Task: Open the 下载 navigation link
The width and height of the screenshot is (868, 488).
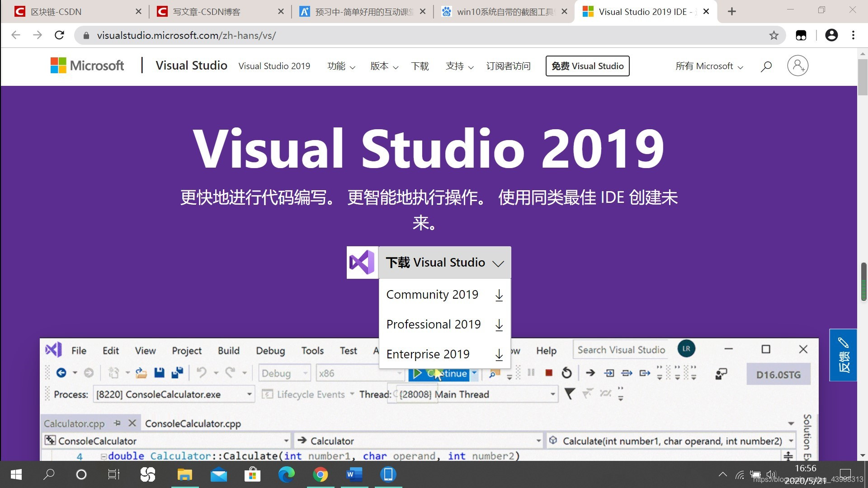Action: [x=420, y=66]
